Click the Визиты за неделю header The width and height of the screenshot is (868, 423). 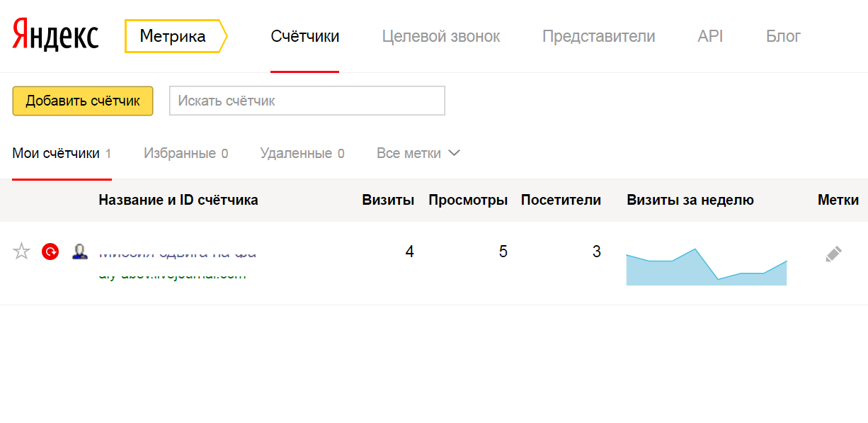(x=690, y=200)
